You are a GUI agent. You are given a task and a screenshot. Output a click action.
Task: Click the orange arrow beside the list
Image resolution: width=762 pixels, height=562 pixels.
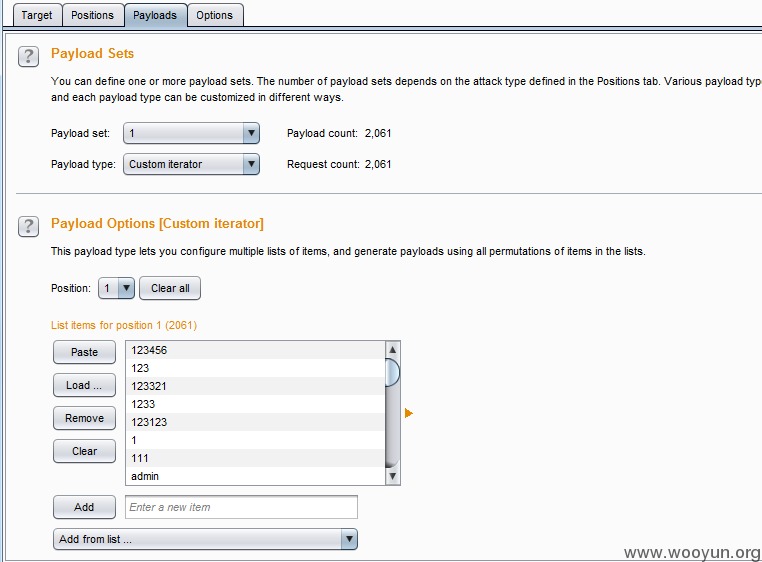click(408, 413)
